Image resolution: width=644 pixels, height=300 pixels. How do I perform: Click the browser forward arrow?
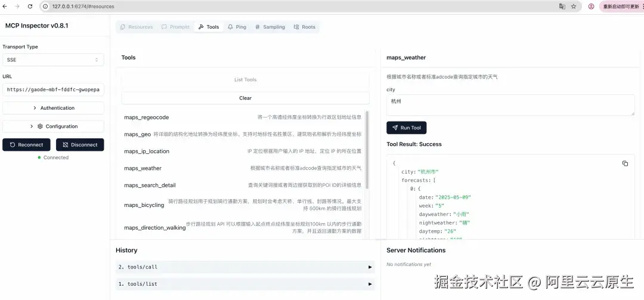17,7
